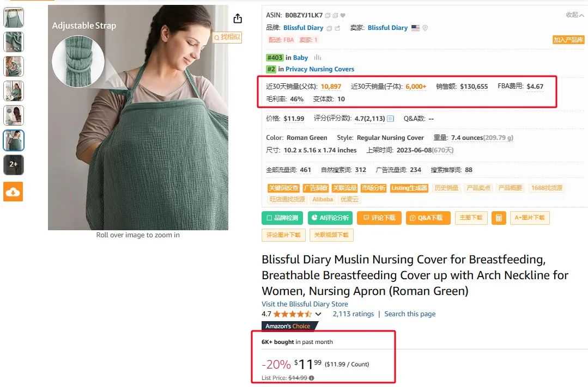Click the 品牌检测 green button

tap(282, 218)
